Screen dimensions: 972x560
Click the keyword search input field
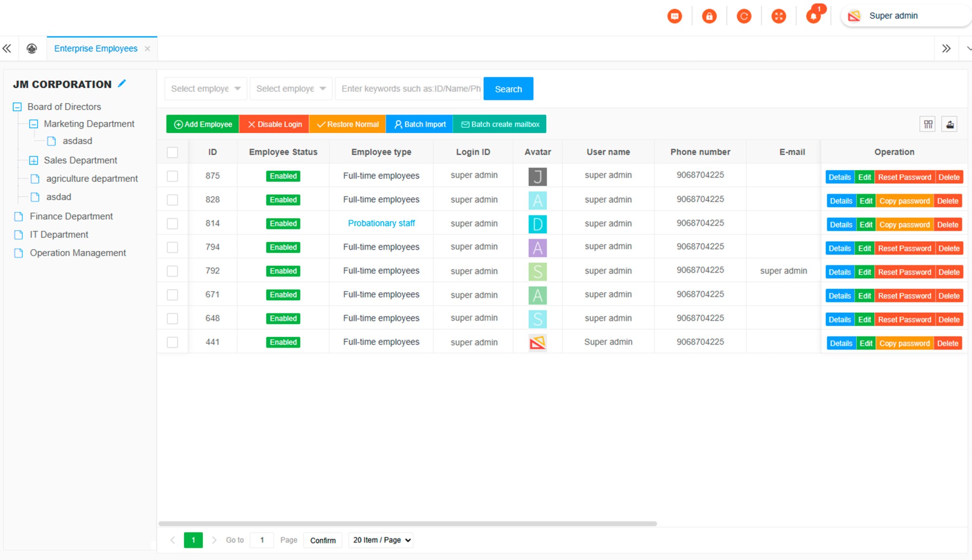[x=408, y=88]
